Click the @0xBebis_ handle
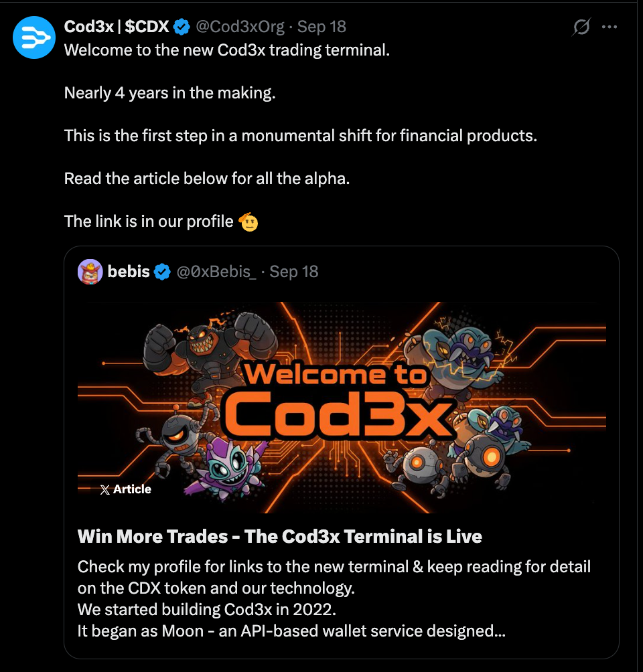The image size is (643, 672). (216, 272)
